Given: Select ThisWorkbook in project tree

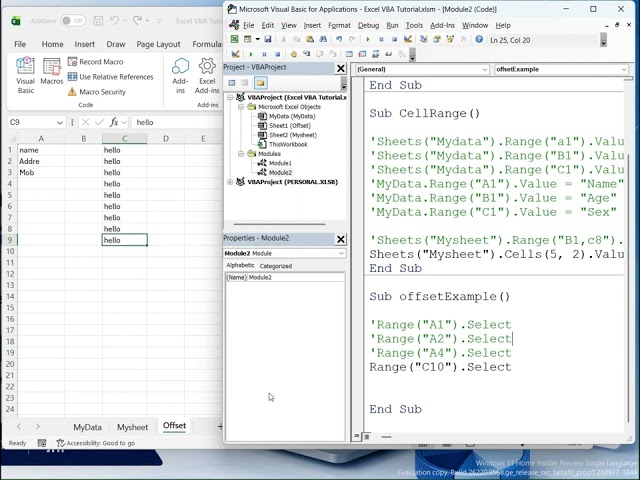Looking at the screenshot, I should coord(288,144).
